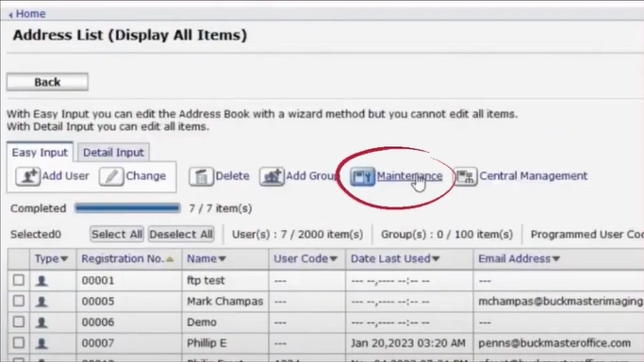Image resolution: width=644 pixels, height=362 pixels.
Task: Click the Central Management icon
Action: tap(466, 176)
